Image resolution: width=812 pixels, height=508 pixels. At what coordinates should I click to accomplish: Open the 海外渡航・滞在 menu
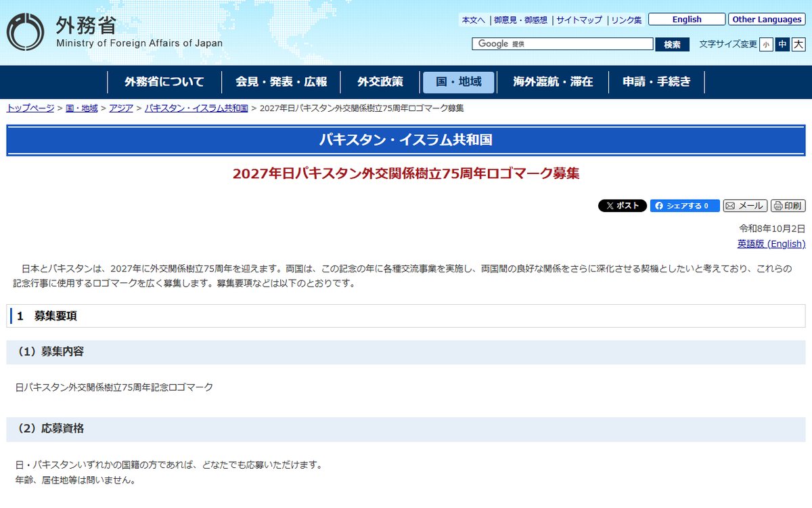click(x=553, y=82)
